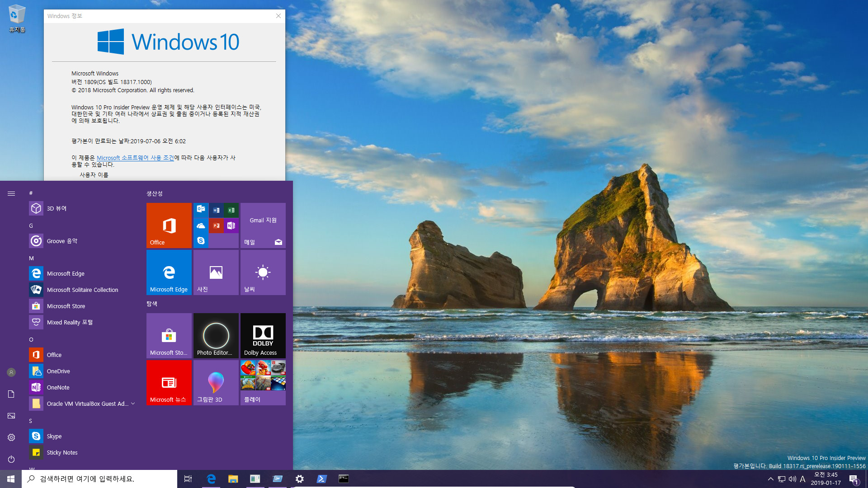Open OneNote in the app list
Viewport: 868px width, 488px height.
tap(83, 387)
